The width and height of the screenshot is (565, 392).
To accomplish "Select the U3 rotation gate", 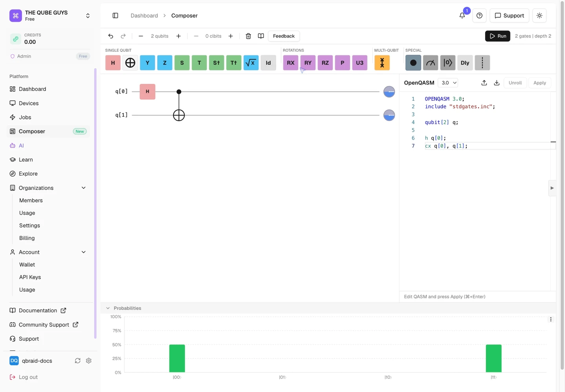I will click(360, 63).
